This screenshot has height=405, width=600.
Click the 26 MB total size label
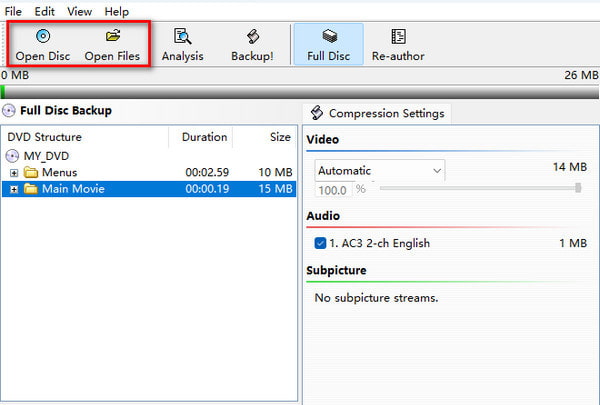(x=581, y=75)
